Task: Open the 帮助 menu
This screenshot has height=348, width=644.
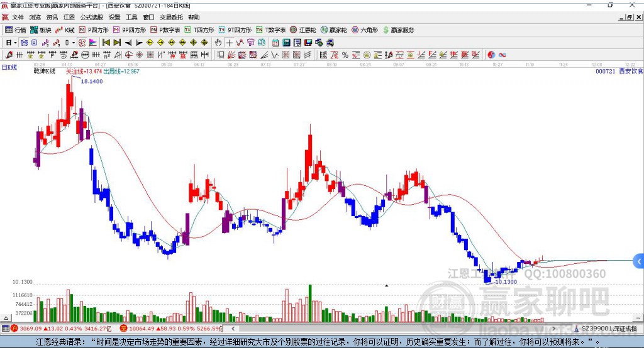Action: (x=194, y=17)
